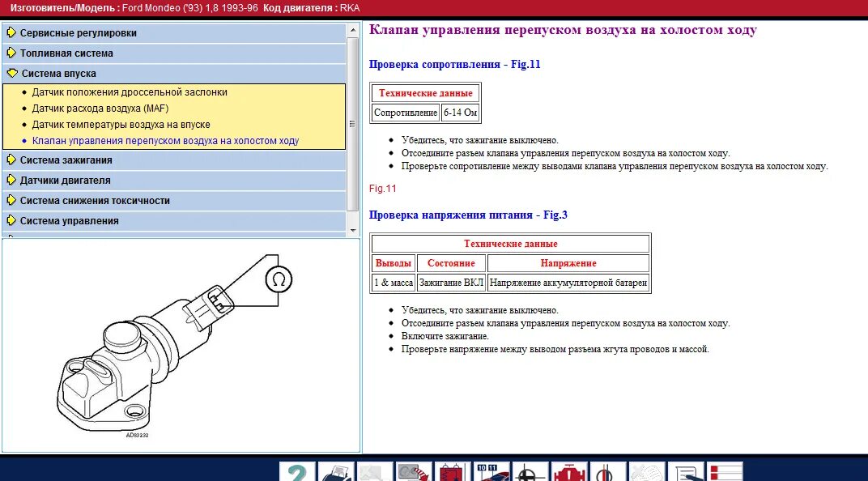Expand the Система зажигания section
868x481 pixels.
coord(174,160)
